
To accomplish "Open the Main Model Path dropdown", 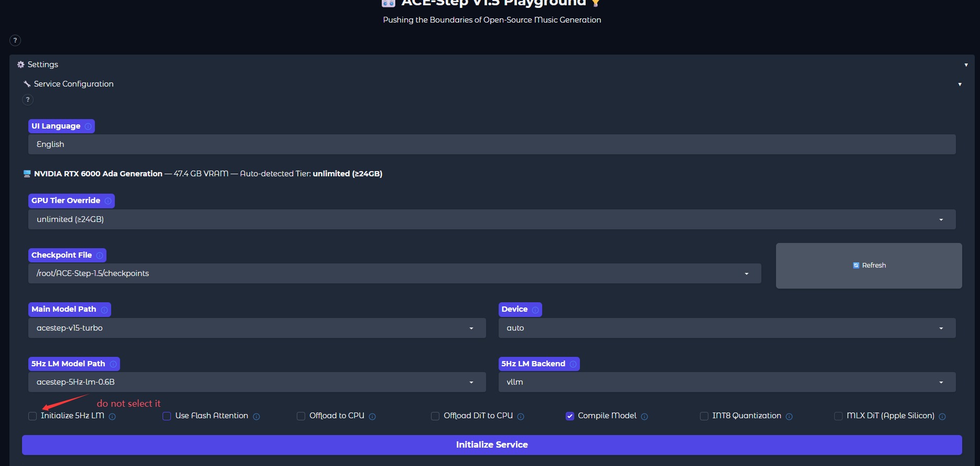I will point(257,328).
